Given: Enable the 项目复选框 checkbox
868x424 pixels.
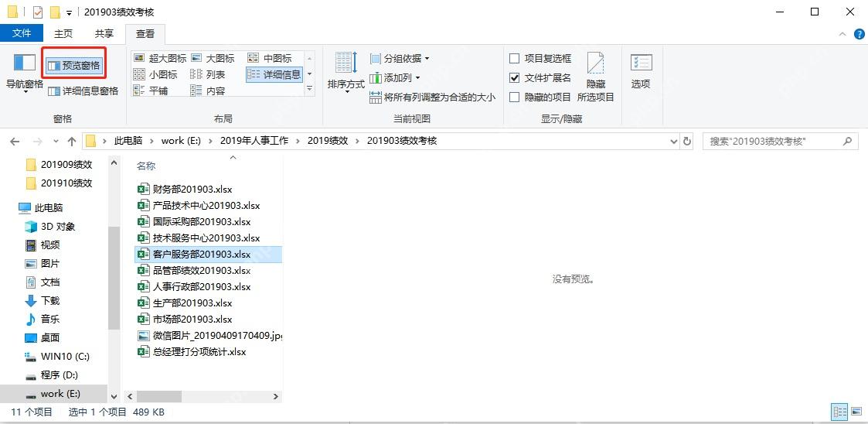Looking at the screenshot, I should coord(514,58).
